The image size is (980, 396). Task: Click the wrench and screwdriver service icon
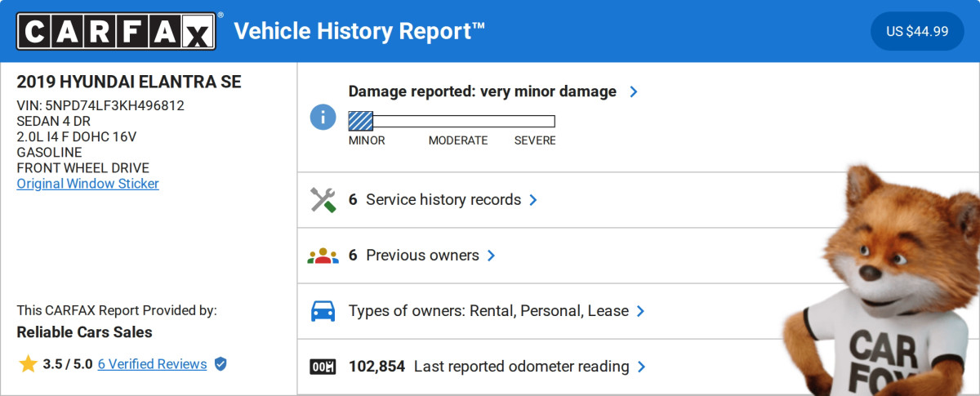[x=323, y=200]
